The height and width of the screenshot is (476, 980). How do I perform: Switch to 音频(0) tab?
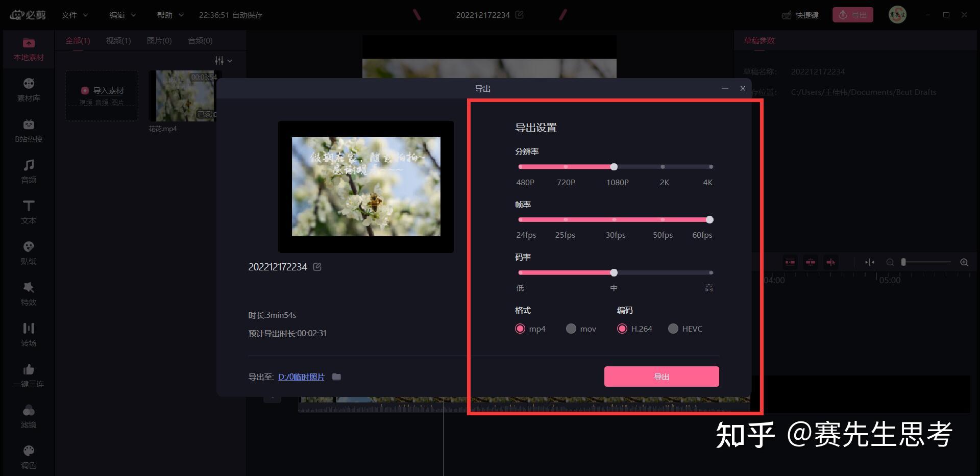[x=200, y=41]
